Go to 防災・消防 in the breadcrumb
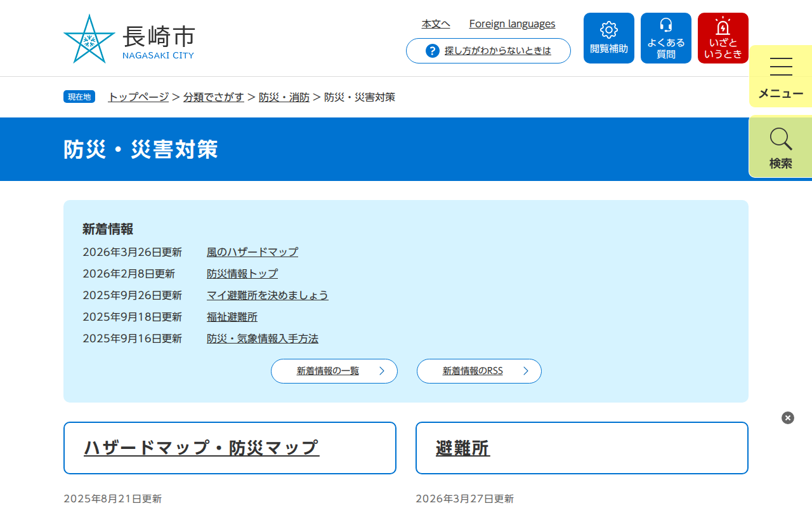The image size is (812, 508). click(284, 97)
